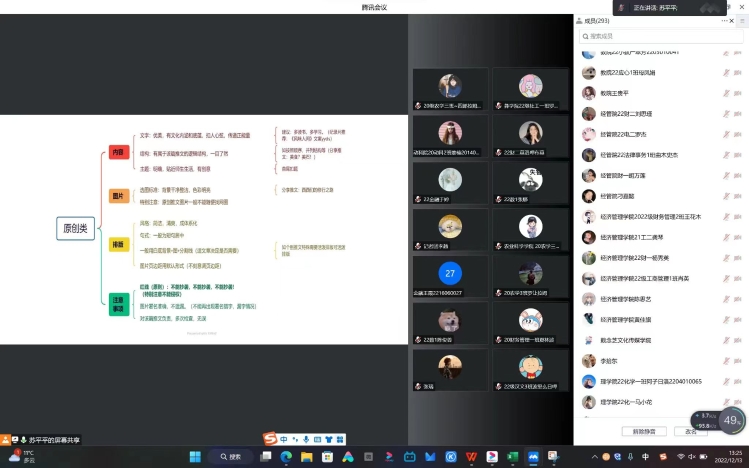This screenshot has width=749, height=468.
Task: Click camera icon for 经管院习嘉懿
Action: [738, 196]
